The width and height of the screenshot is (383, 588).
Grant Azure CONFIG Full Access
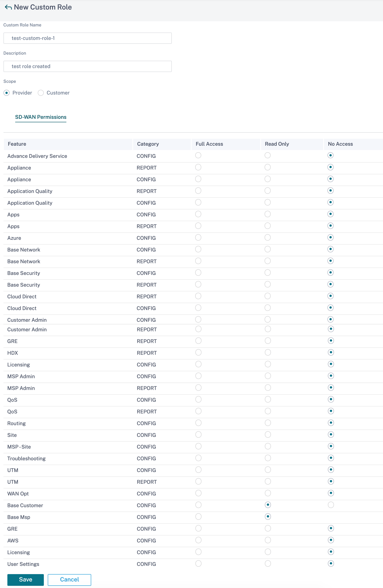(x=198, y=238)
